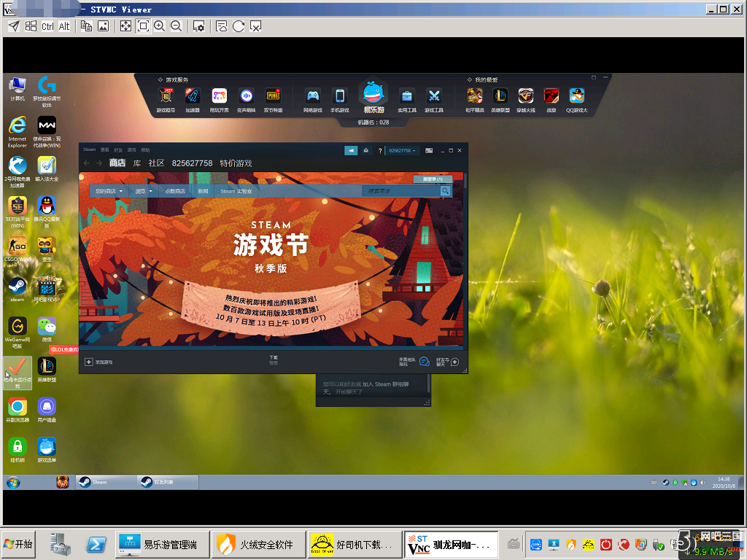747x560 pixels.
Task: Click the 易乐游 whale logo
Action: point(373,97)
